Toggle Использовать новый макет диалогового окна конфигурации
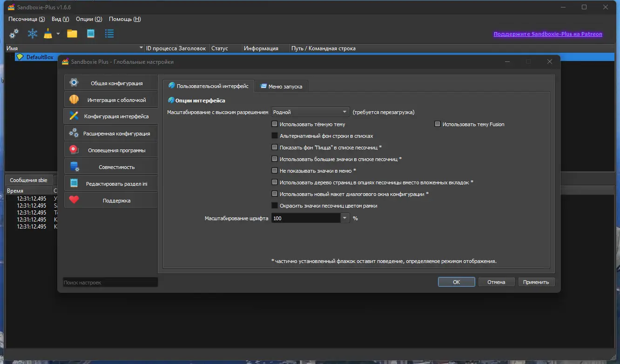 [x=275, y=194]
